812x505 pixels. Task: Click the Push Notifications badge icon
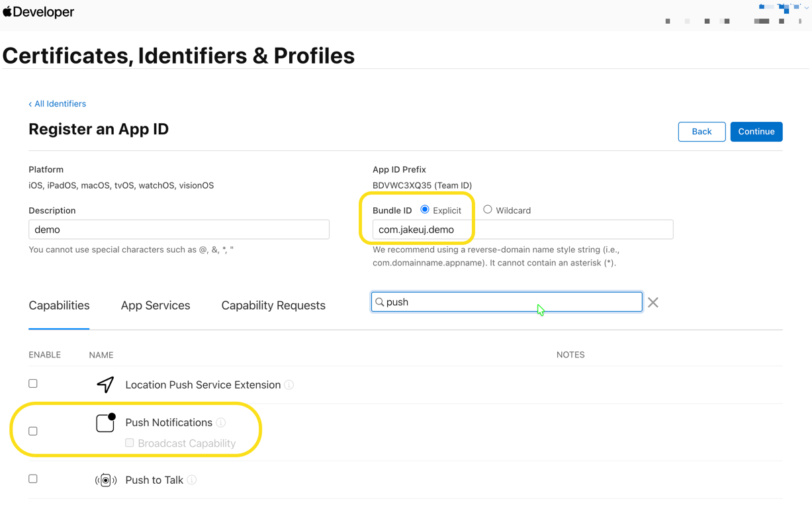tap(105, 423)
